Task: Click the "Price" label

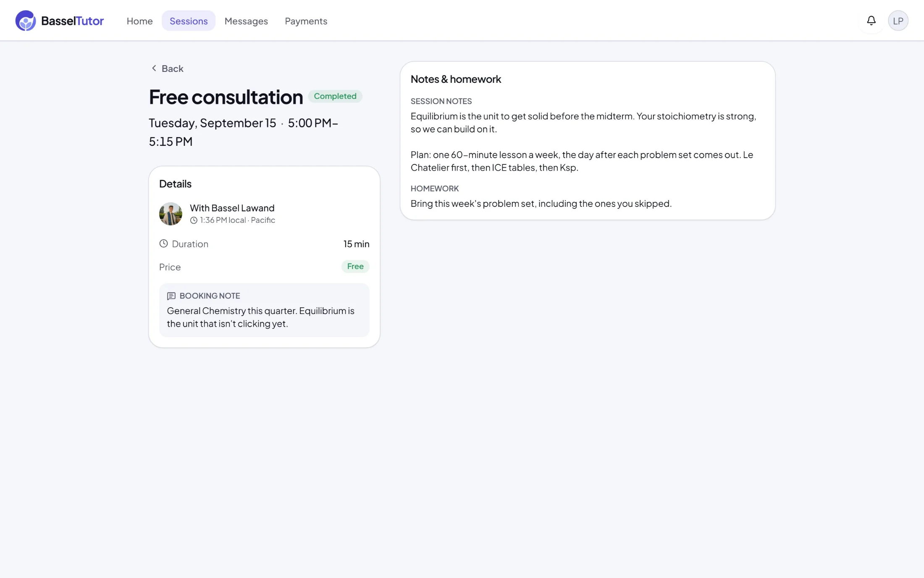Action: tap(170, 267)
